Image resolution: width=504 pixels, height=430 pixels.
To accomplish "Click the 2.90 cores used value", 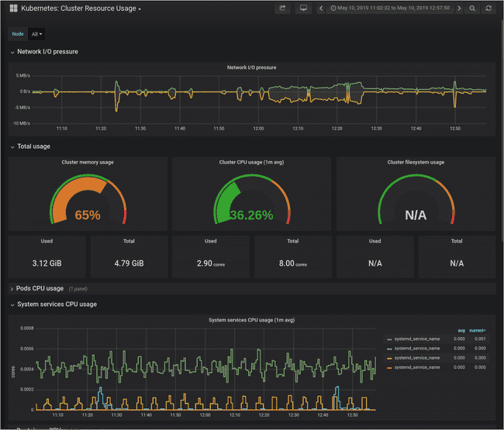I will 211,263.
